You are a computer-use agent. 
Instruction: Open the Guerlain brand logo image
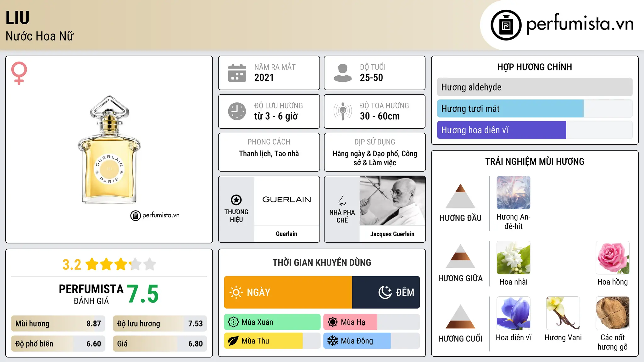pos(286,200)
